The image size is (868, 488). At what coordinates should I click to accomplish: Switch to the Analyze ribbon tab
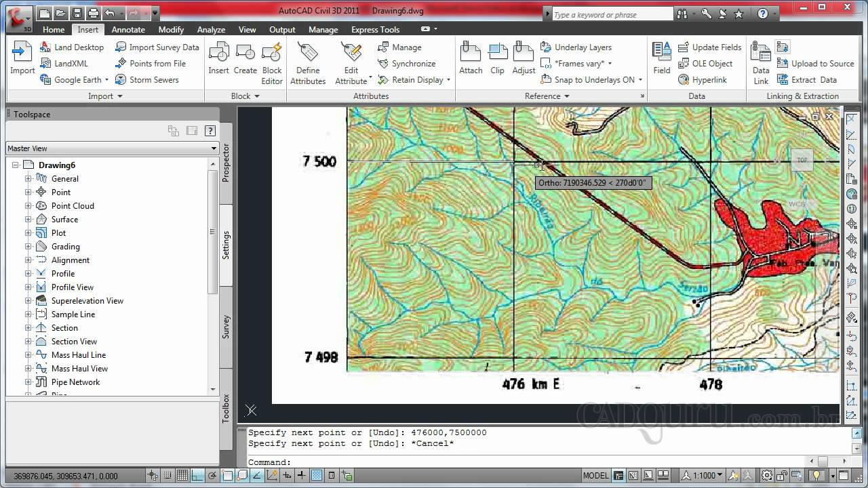coord(211,30)
